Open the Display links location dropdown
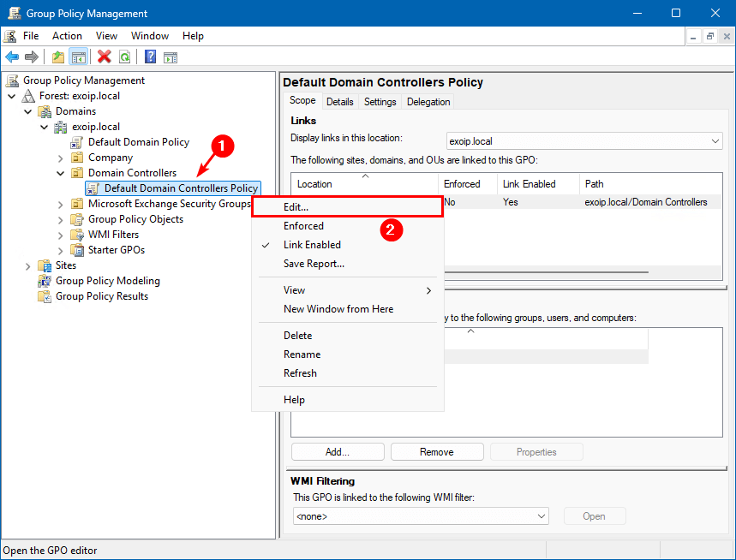The height and width of the screenshot is (560, 736). point(584,141)
